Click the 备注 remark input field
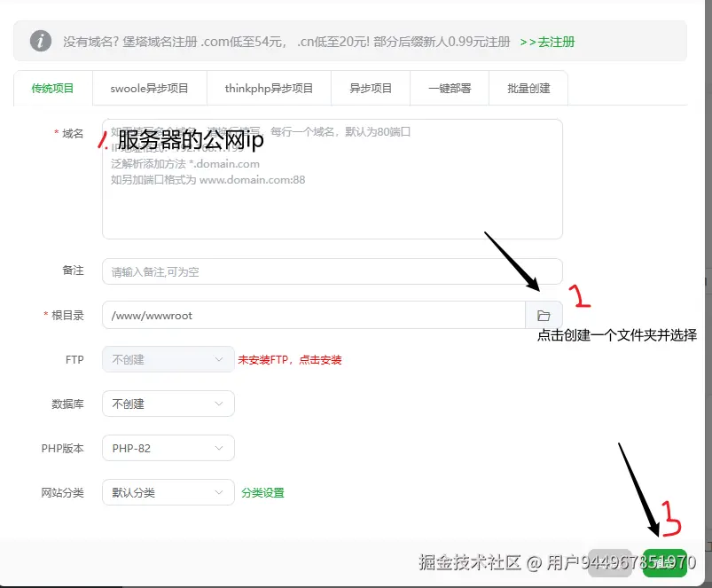 coord(333,271)
